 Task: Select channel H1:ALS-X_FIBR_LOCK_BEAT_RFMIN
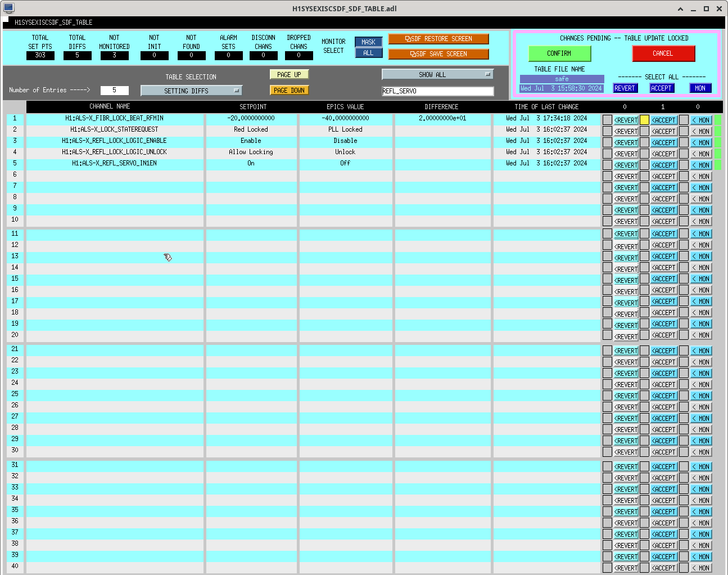coord(115,119)
